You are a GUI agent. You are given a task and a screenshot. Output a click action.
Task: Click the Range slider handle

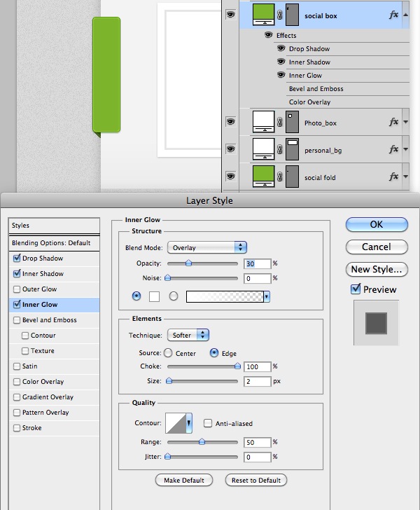point(202,441)
